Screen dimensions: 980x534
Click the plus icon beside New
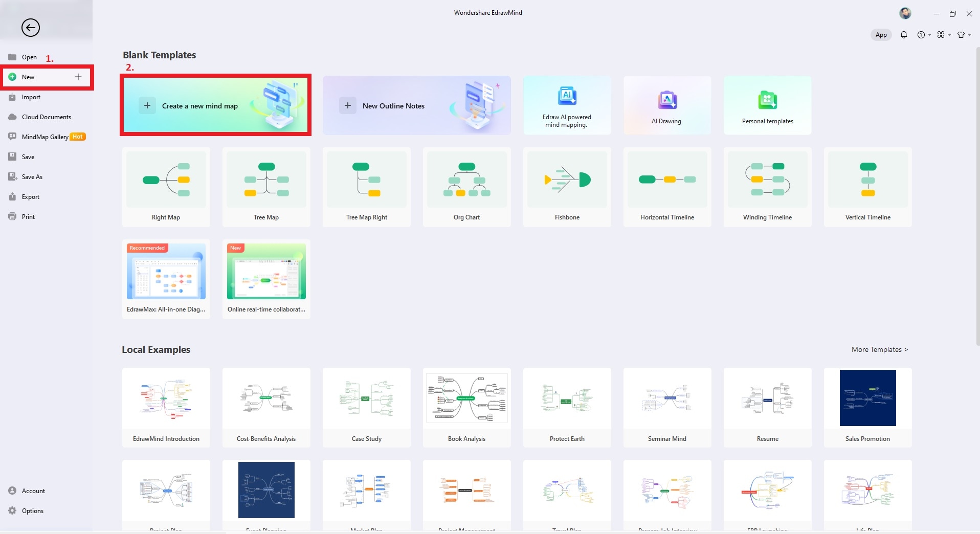pos(78,77)
